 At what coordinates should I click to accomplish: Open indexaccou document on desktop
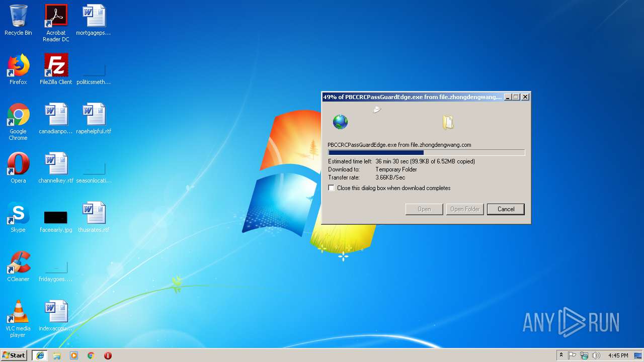click(56, 316)
